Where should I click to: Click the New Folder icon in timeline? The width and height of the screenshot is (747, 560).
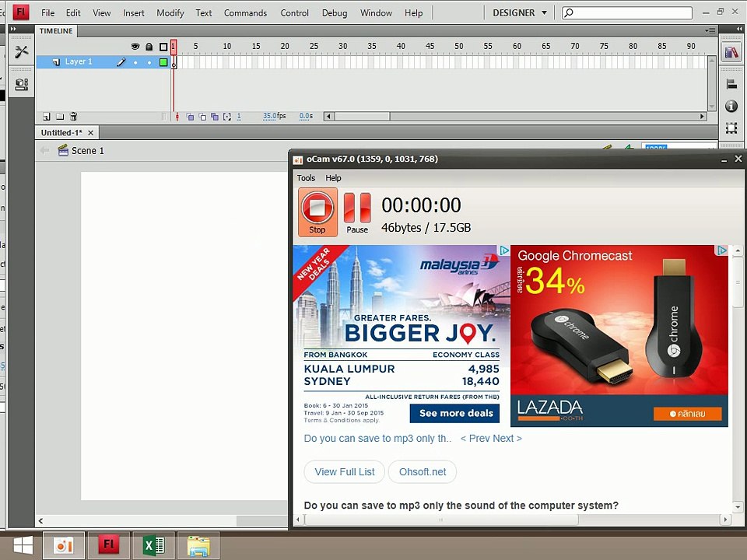click(x=60, y=116)
